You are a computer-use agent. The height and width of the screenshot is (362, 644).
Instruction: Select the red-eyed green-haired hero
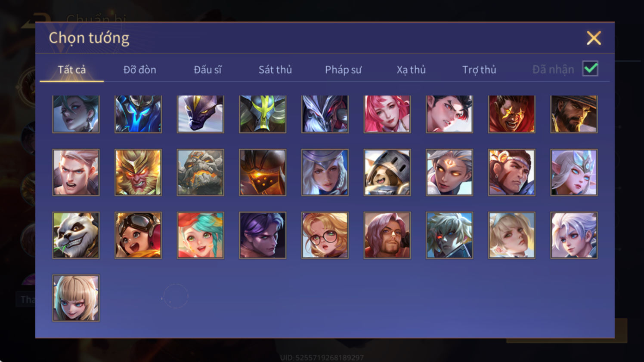(x=449, y=235)
